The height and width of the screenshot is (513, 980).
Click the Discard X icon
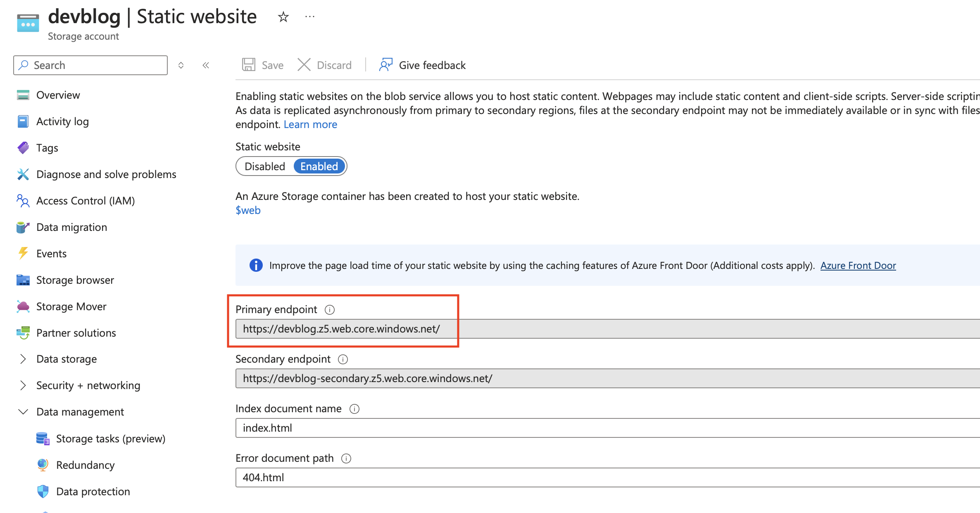click(x=304, y=65)
